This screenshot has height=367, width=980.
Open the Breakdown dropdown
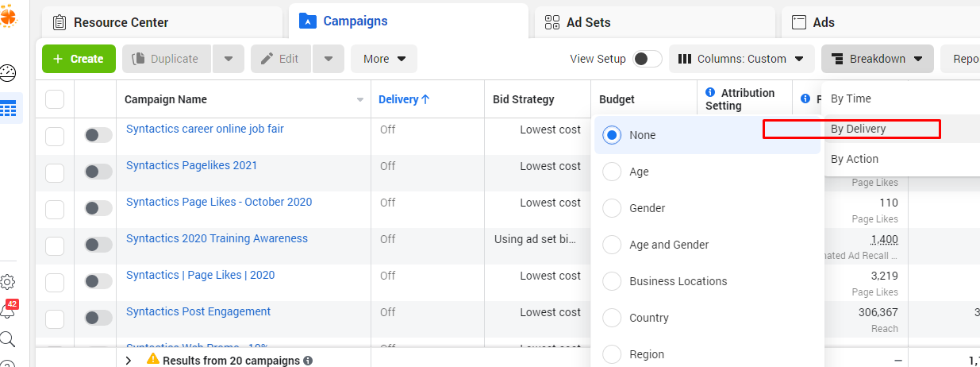point(878,59)
